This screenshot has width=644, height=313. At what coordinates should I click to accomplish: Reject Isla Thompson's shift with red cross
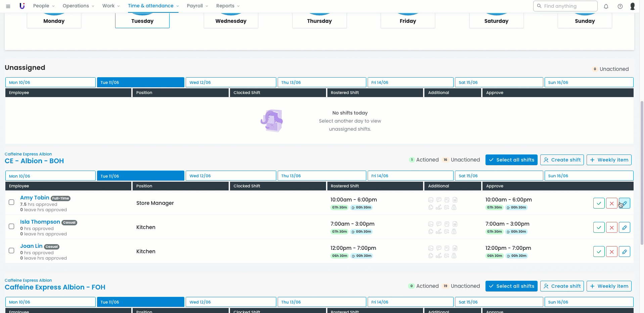click(611, 227)
